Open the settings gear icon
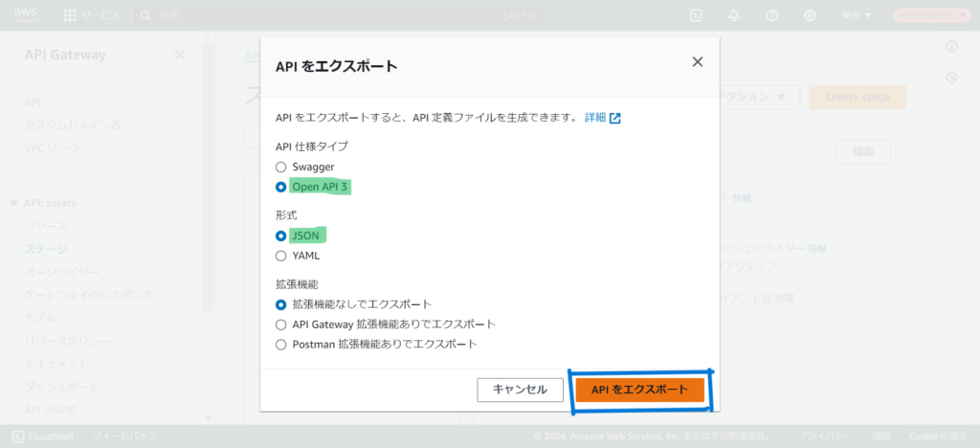The height and width of the screenshot is (448, 980). (x=810, y=15)
